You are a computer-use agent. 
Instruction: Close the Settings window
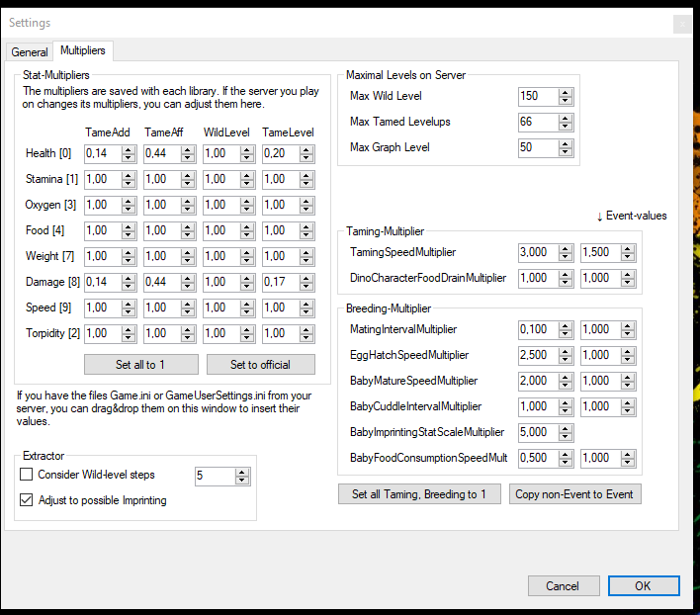click(682, 24)
